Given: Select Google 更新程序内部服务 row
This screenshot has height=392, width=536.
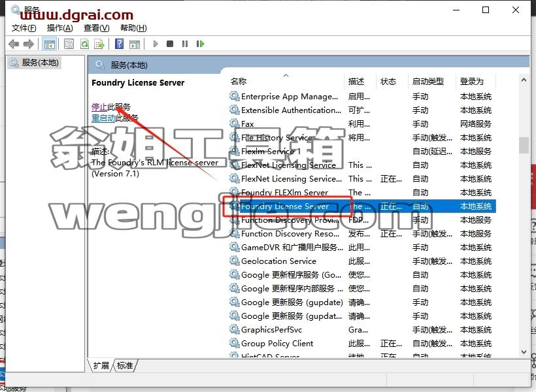Looking at the screenshot, I should coord(362,288).
